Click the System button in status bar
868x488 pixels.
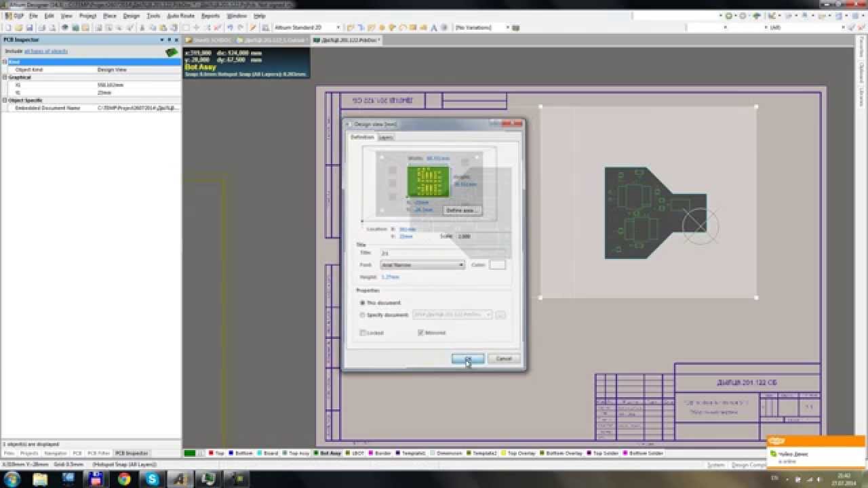tap(716, 465)
